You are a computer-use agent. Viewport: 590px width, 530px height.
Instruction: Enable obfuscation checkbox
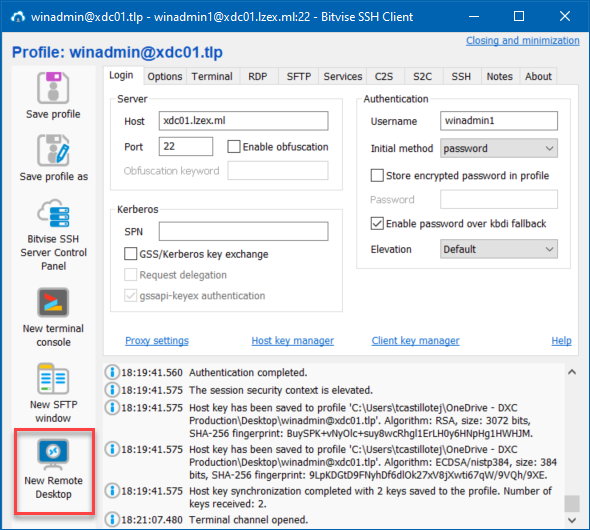point(234,147)
